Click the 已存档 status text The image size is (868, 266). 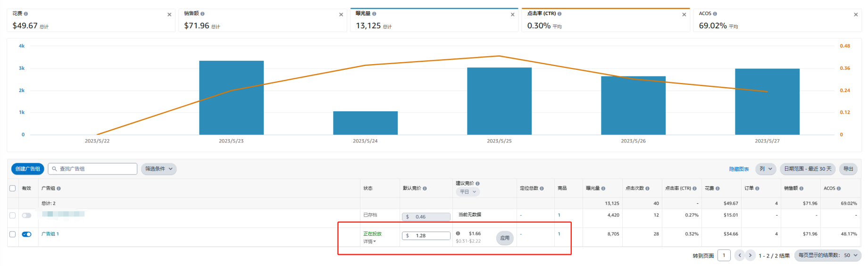[x=370, y=215]
